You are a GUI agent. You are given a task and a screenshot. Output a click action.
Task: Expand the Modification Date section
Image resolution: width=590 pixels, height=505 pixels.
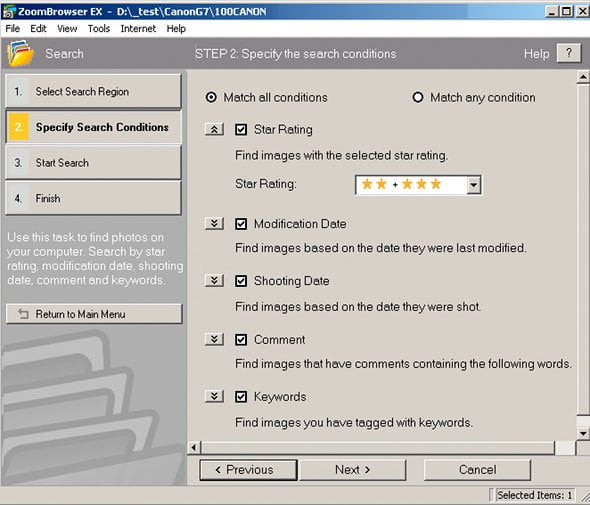[214, 224]
